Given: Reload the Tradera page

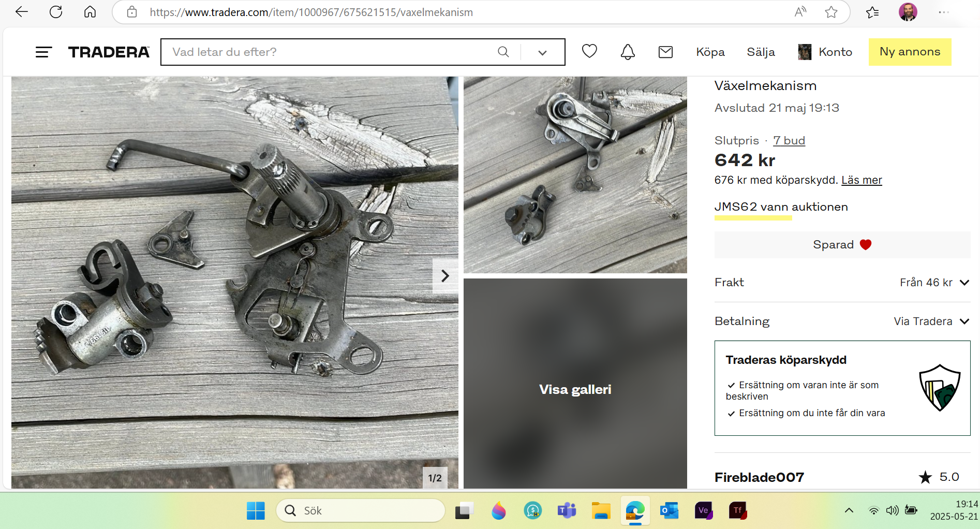Looking at the screenshot, I should [x=56, y=12].
